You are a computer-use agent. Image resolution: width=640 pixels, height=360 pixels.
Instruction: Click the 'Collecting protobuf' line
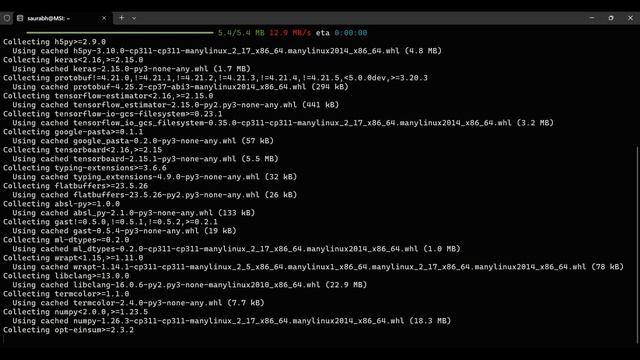[215, 78]
